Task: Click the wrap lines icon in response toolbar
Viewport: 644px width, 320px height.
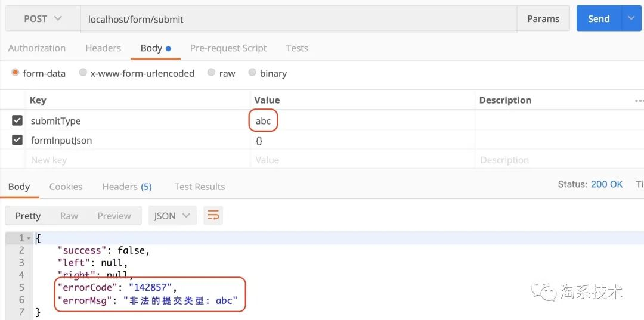Action: point(213,216)
